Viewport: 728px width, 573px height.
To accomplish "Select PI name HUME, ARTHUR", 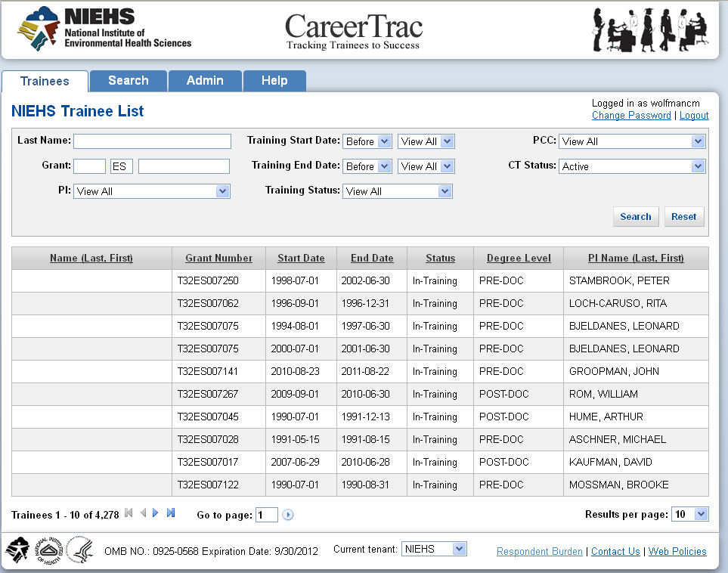I will tap(606, 417).
